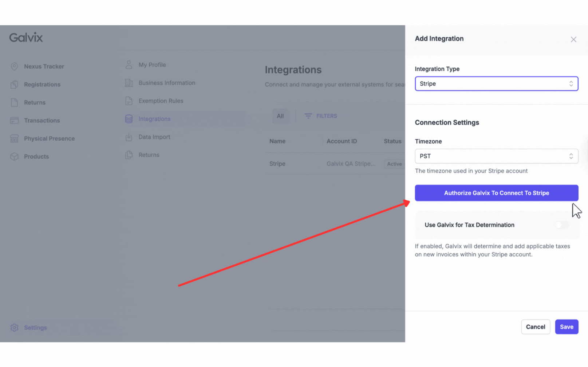The width and height of the screenshot is (588, 367).
Task: Open Data Import settings
Action: click(x=154, y=137)
